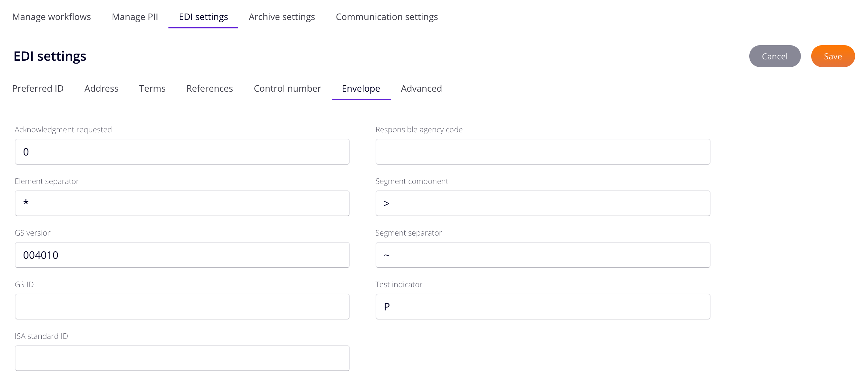The width and height of the screenshot is (868, 384).
Task: Click the Segment separator field
Action: tap(543, 255)
